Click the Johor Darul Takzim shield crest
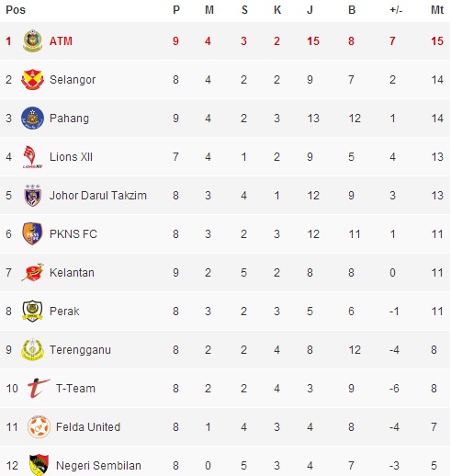 point(32,196)
